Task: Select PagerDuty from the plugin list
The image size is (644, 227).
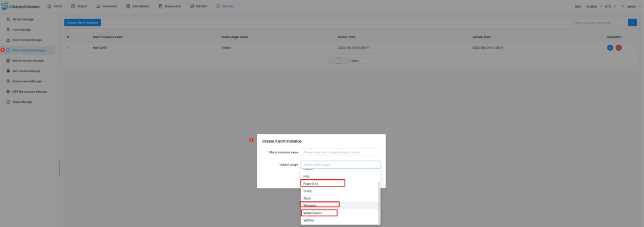Action: click(x=323, y=183)
